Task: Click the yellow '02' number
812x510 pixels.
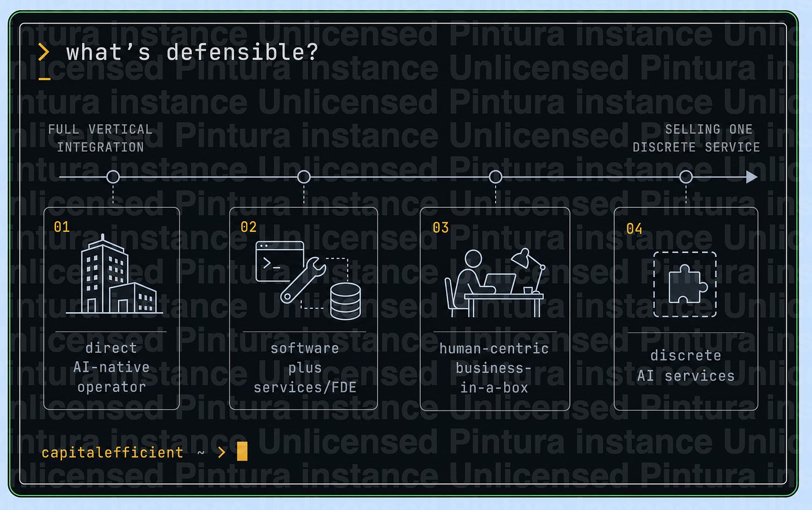Action: coord(249,227)
